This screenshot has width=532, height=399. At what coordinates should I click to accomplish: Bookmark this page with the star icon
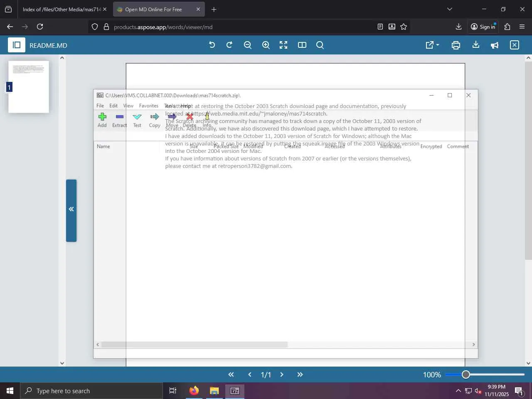tap(404, 27)
